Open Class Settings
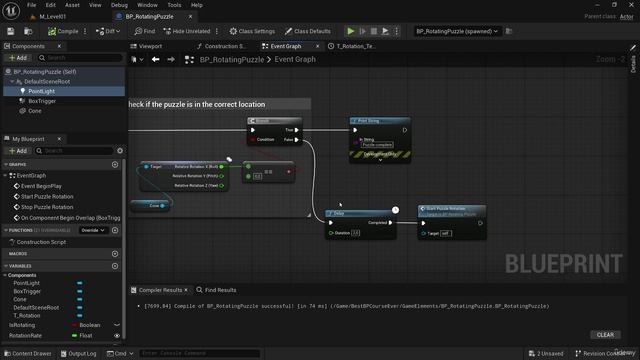 coord(252,31)
